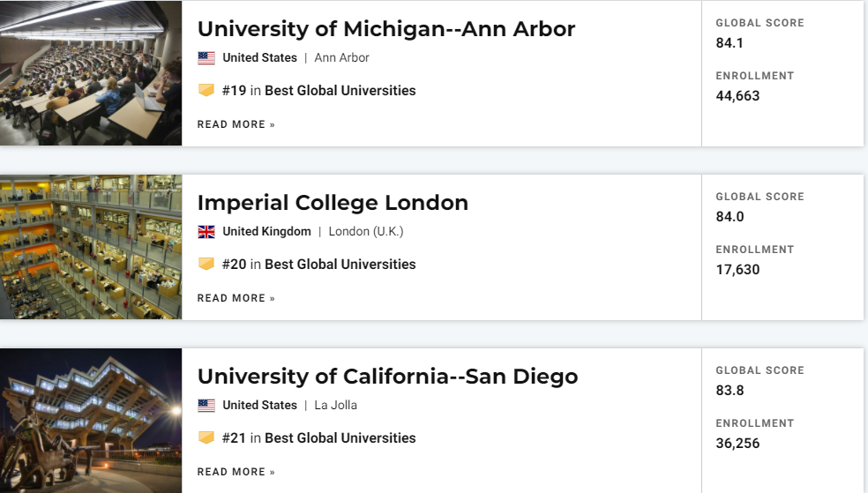This screenshot has width=868, height=493.
Task: Click READ MORE under Imperial College London
Action: [236, 298]
